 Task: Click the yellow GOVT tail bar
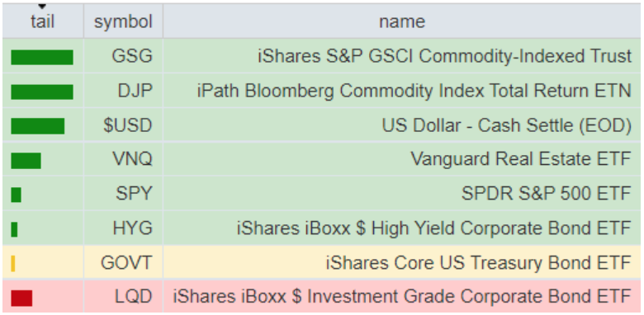tap(13, 263)
